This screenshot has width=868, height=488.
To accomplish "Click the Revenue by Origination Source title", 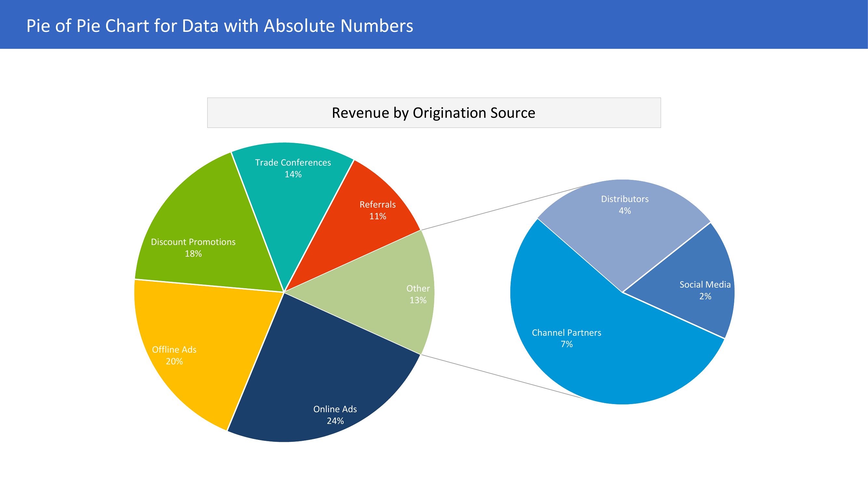I will click(x=434, y=113).
